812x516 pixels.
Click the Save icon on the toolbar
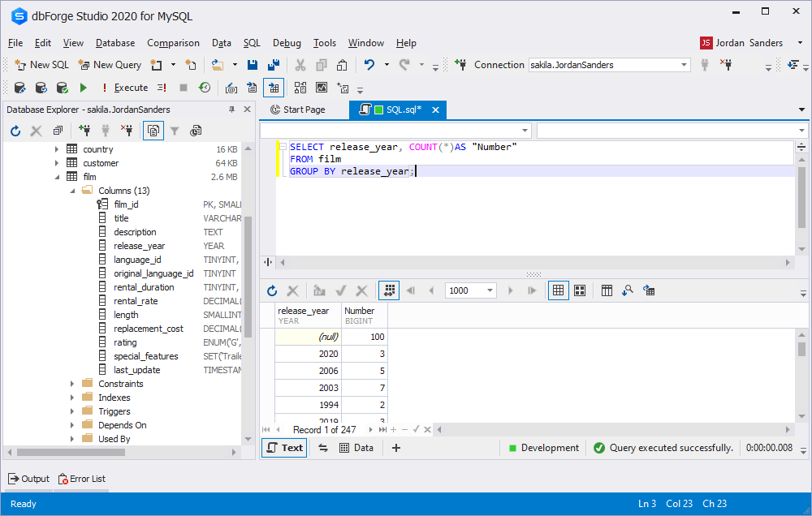click(x=253, y=64)
